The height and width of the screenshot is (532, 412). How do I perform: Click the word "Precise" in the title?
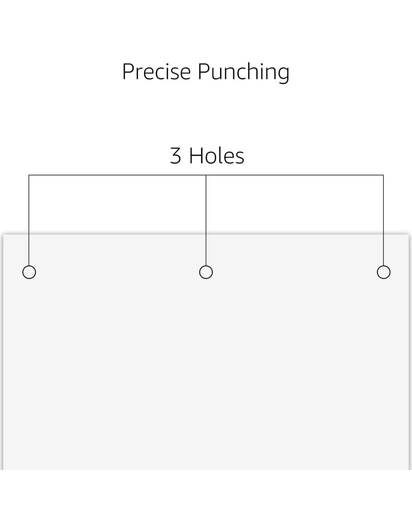(x=157, y=71)
